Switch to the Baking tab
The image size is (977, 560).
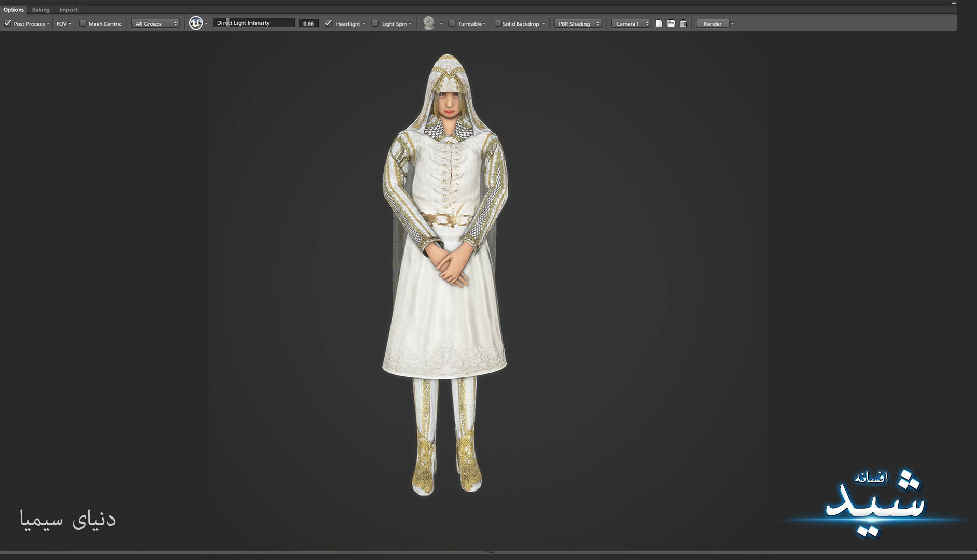40,10
